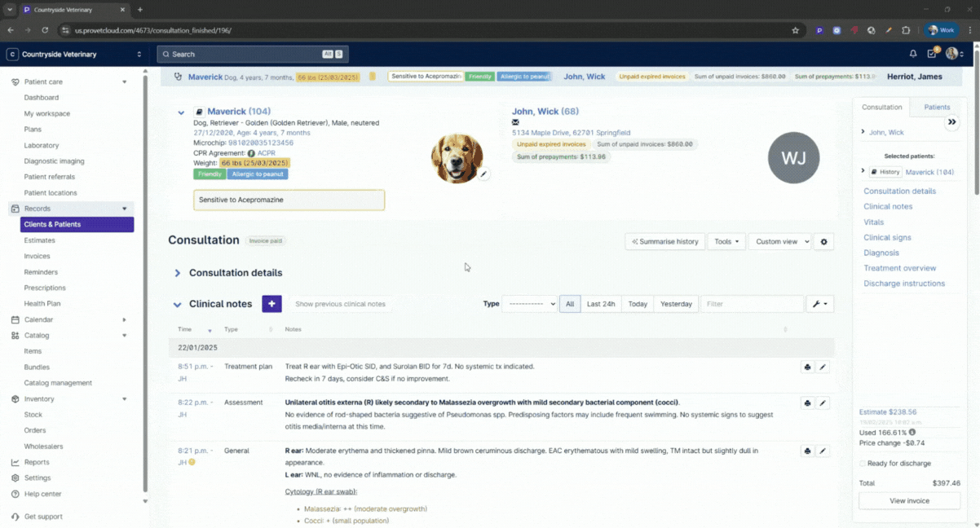The width and height of the screenshot is (980, 528).
Task: Click the purple add clinical note button
Action: [271, 304]
